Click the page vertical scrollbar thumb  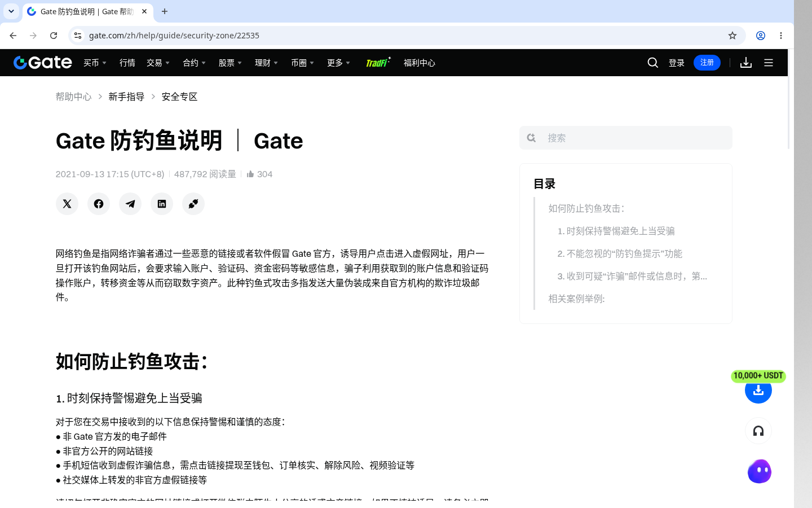click(789, 99)
